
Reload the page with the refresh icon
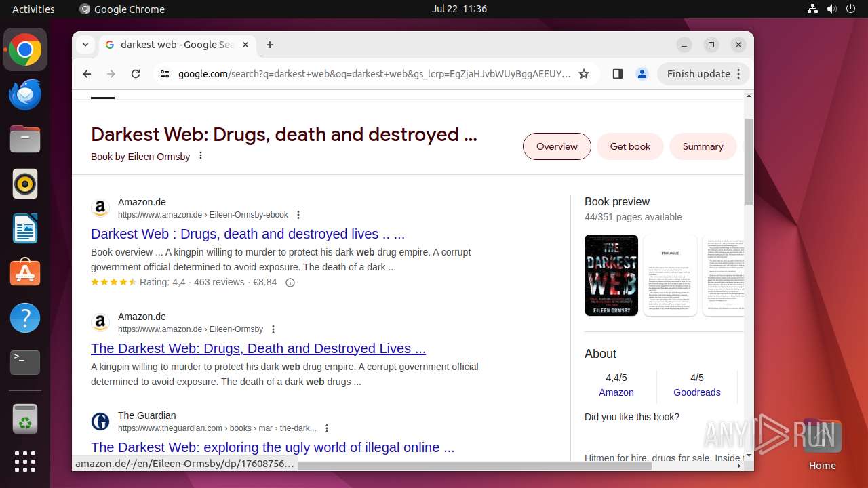click(136, 74)
